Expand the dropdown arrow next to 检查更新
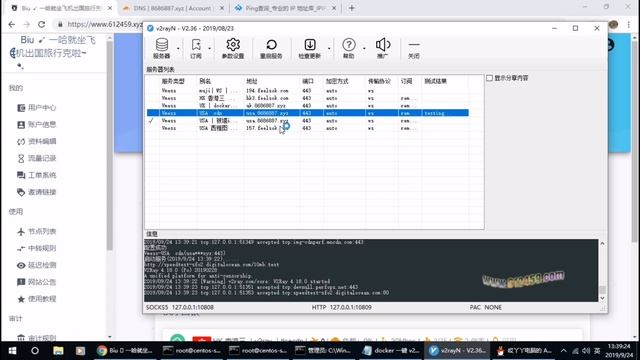The width and height of the screenshot is (640, 360). coord(329,49)
